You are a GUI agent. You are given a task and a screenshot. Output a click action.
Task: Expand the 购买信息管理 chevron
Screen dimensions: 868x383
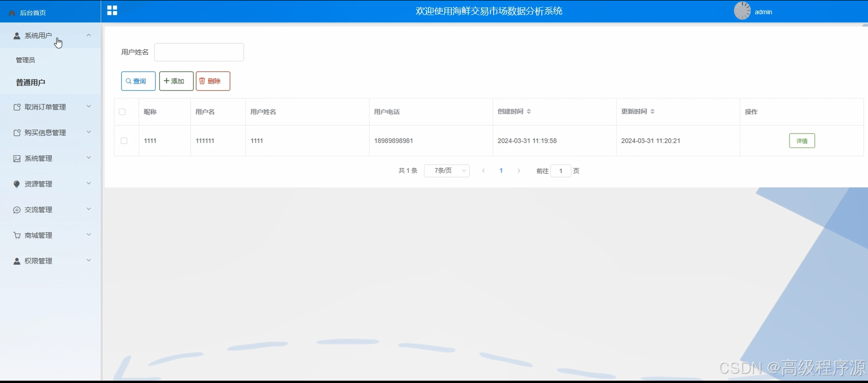click(89, 132)
